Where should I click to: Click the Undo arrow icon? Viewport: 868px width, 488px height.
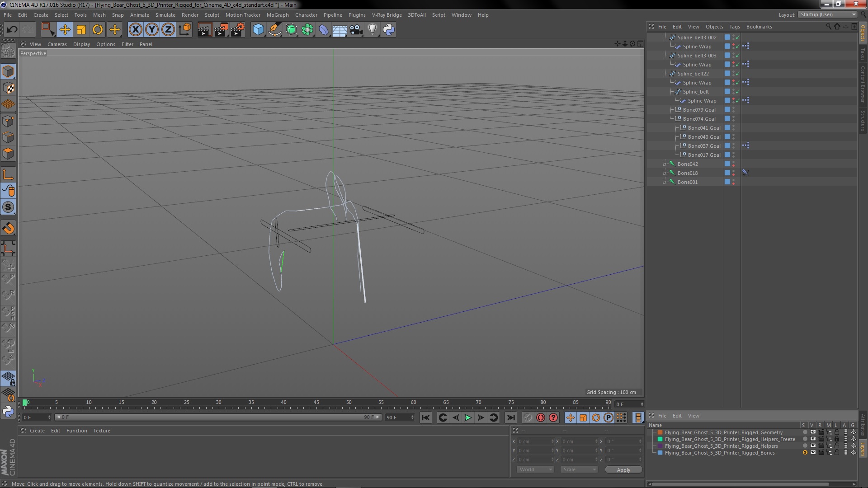[x=12, y=30]
